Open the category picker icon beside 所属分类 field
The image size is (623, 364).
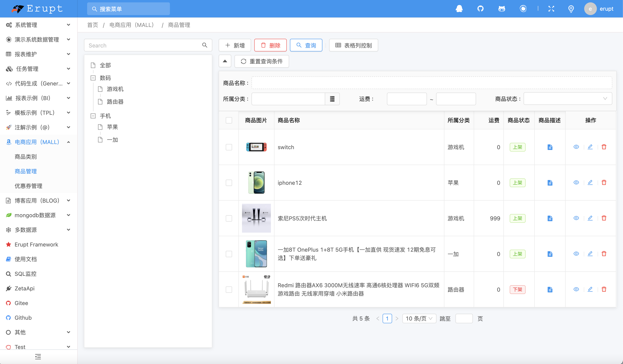pyautogui.click(x=332, y=99)
